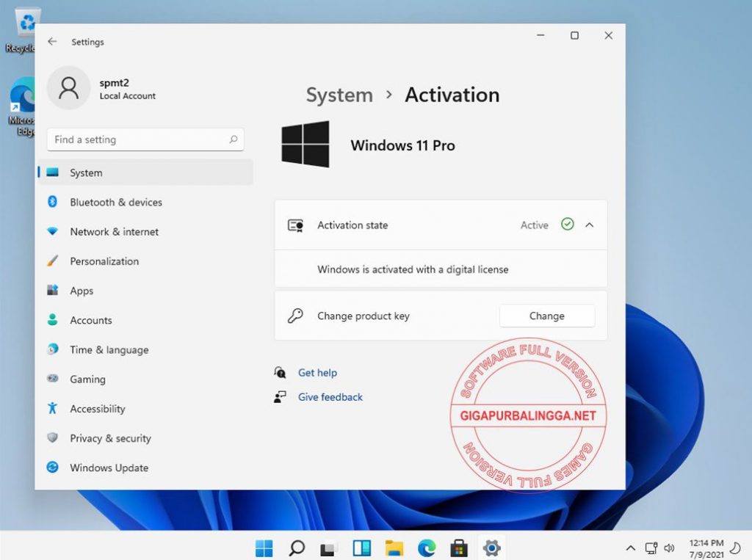752x560 pixels.
Task: Open taskbar Search
Action: click(x=297, y=548)
